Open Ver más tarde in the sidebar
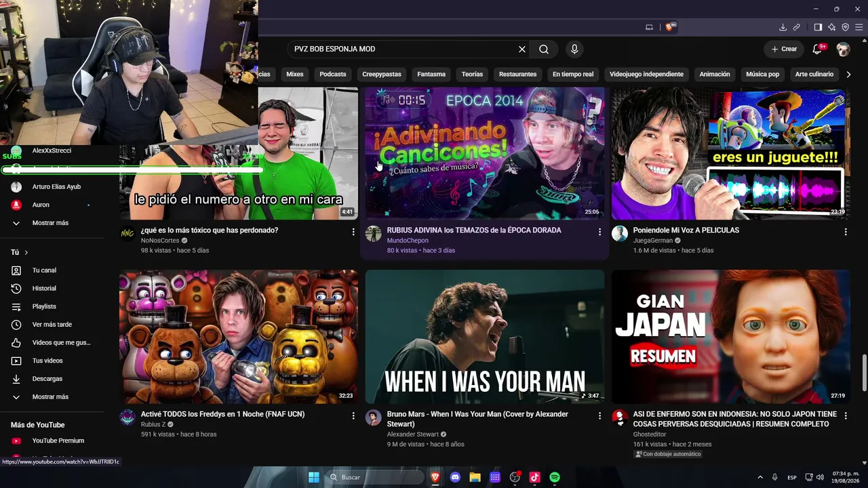This screenshot has height=488, width=868. point(52,325)
